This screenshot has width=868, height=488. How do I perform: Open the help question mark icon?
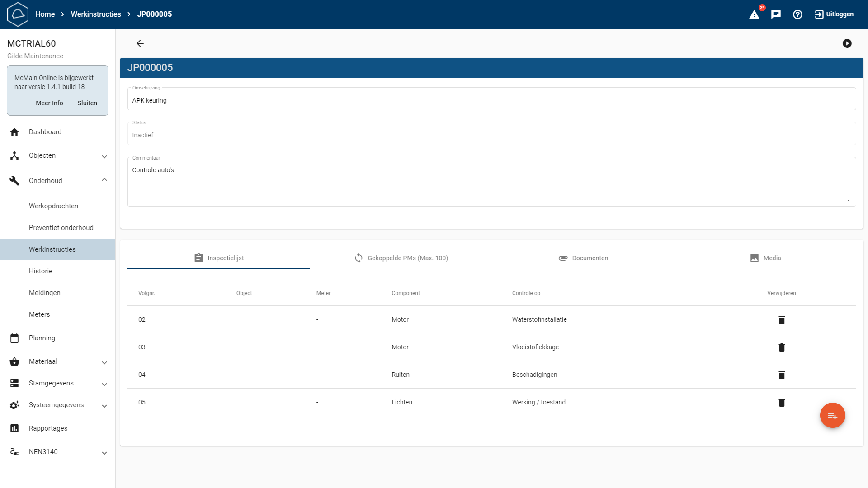tap(797, 14)
